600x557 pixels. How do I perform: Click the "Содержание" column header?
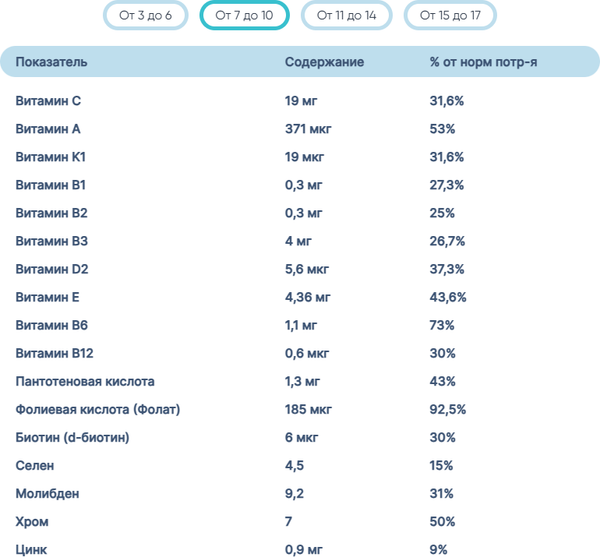[324, 62]
